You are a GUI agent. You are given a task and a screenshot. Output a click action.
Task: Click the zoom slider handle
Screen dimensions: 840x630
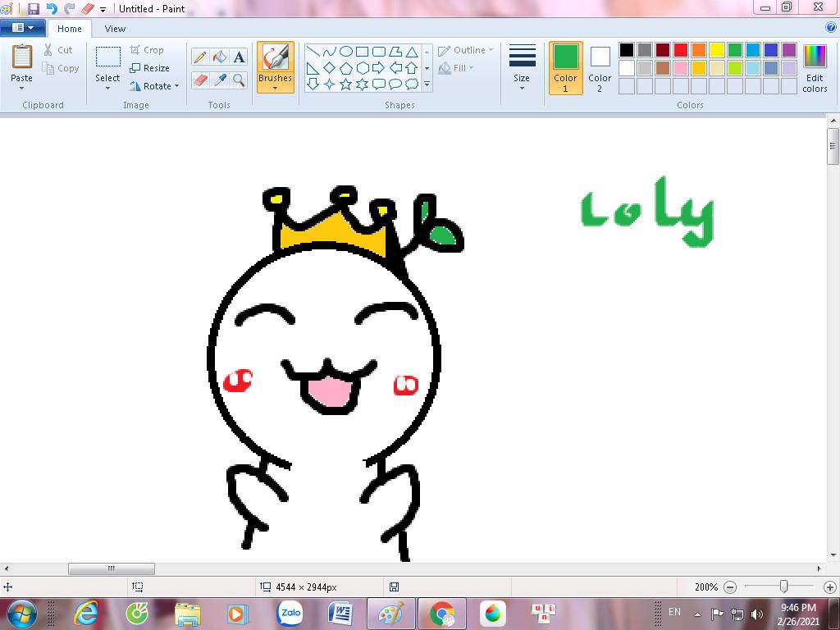point(783,587)
